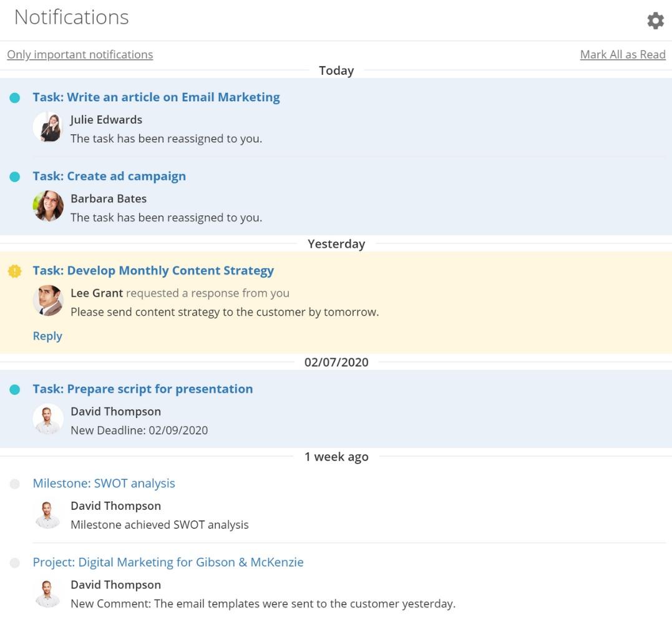This screenshot has width=672, height=624.
Task: Click 'New Deadline: 02/09/2020' text
Action: coord(139,431)
